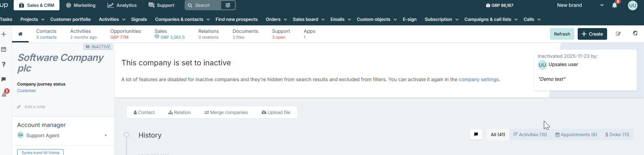Open the chat flag icon in sidebar

click(x=4, y=79)
